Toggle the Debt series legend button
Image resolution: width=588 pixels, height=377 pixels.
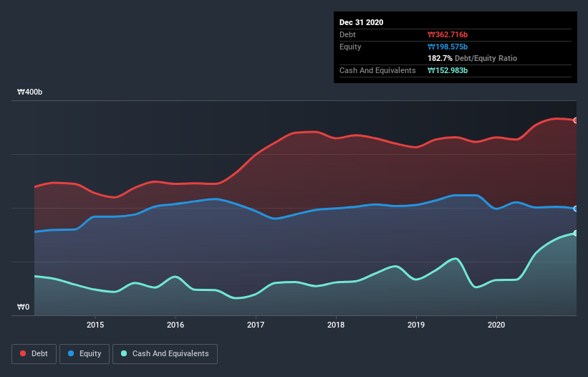point(34,354)
